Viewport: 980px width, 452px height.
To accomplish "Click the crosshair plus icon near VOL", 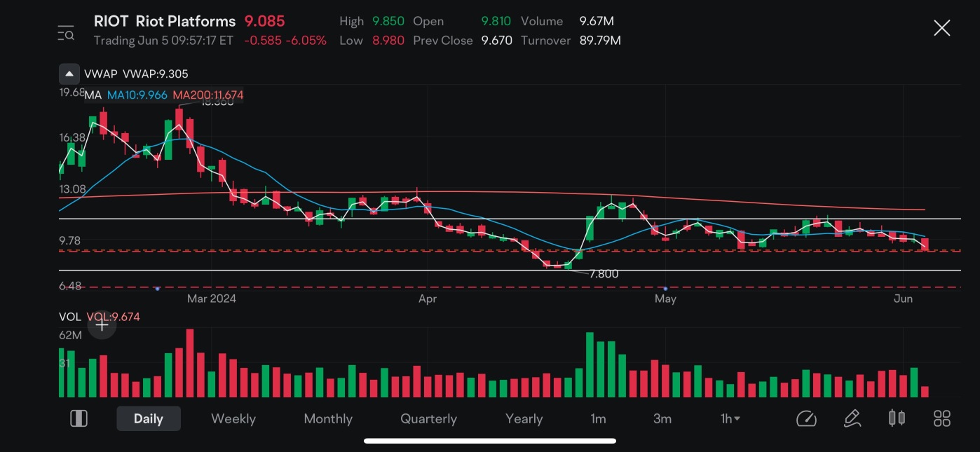I will pyautogui.click(x=102, y=325).
